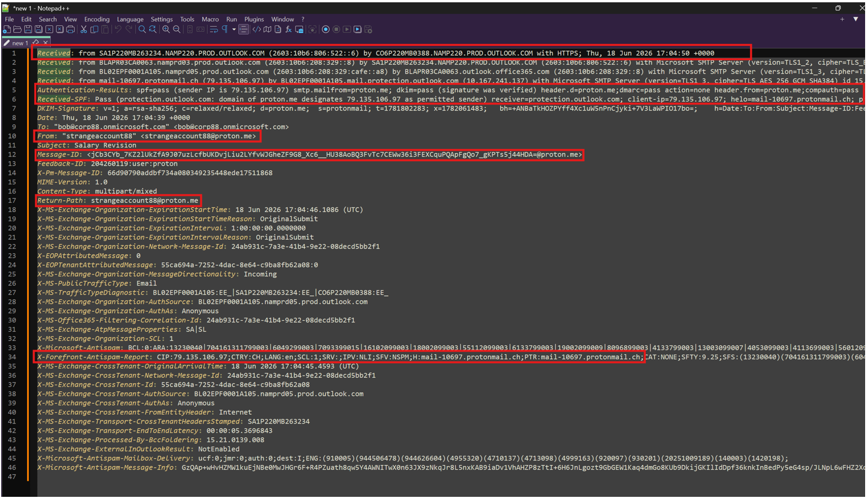Click the Stop Recording macro icon
The height and width of the screenshot is (498, 868).
pos(336,29)
